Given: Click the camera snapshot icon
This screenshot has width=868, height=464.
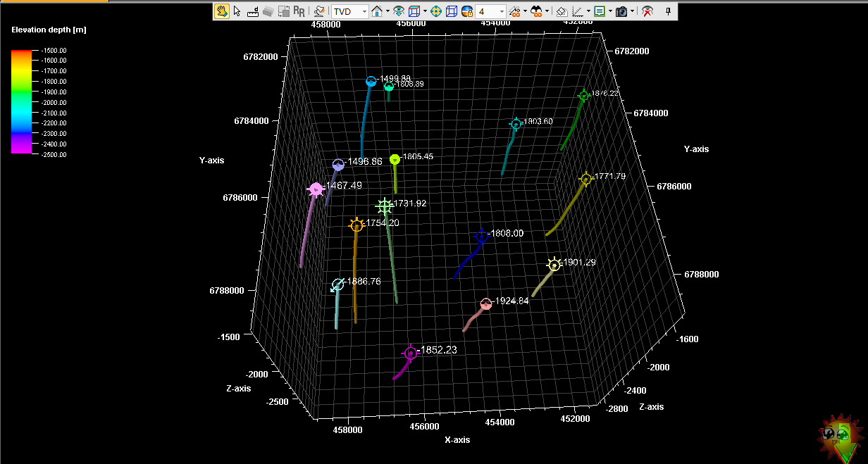Looking at the screenshot, I should [622, 11].
